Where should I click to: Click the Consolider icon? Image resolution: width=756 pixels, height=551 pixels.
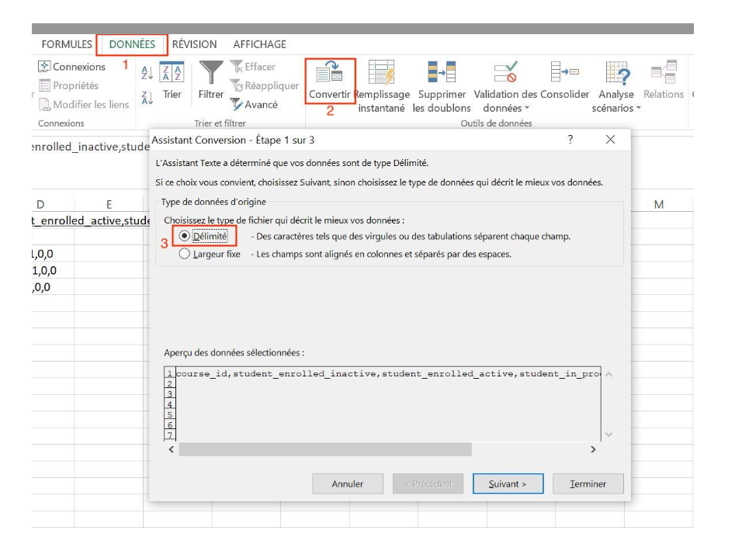point(564,72)
